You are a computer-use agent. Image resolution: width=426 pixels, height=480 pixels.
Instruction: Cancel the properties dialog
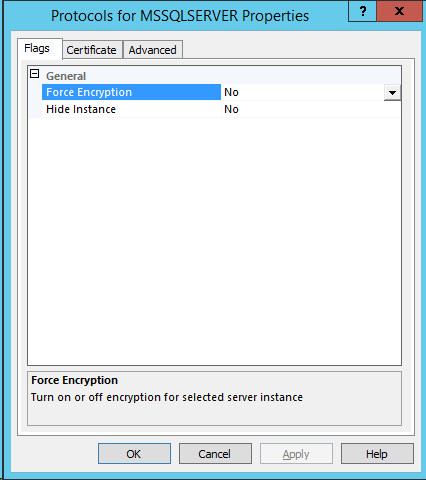click(x=215, y=454)
